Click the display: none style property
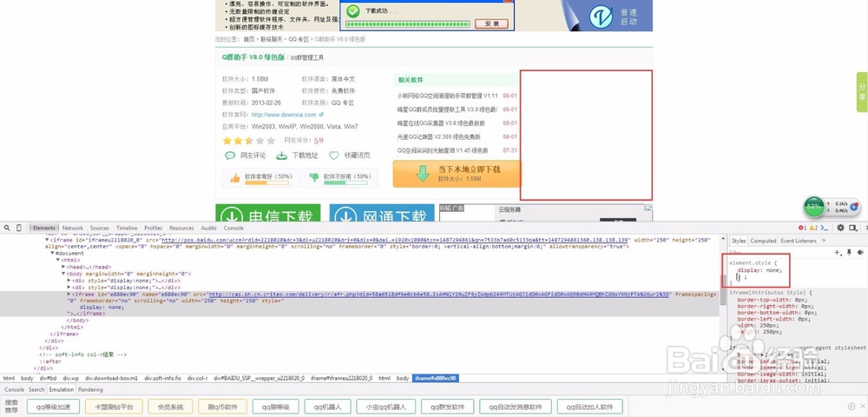This screenshot has height=417, width=868. pyautogui.click(x=759, y=269)
